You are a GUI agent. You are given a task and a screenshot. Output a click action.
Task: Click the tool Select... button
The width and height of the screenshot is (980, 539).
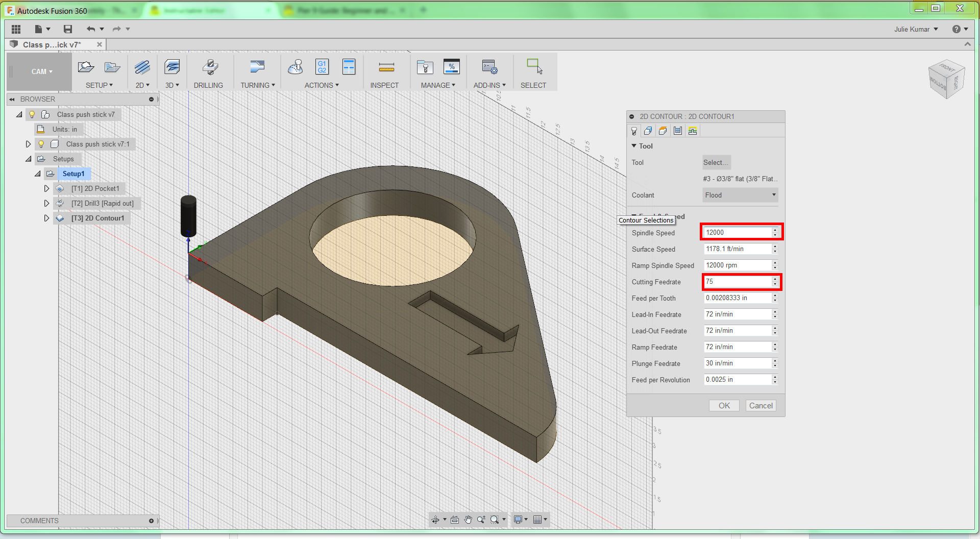click(x=716, y=162)
